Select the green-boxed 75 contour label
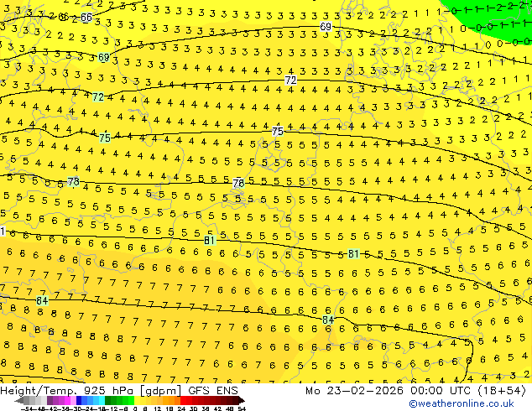This screenshot has width=532, height=411. (105, 138)
